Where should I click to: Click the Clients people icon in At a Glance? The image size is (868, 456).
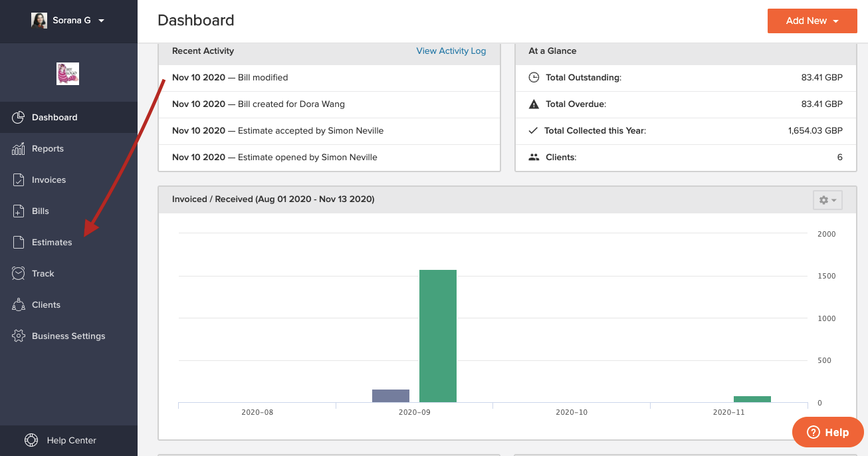pos(534,158)
